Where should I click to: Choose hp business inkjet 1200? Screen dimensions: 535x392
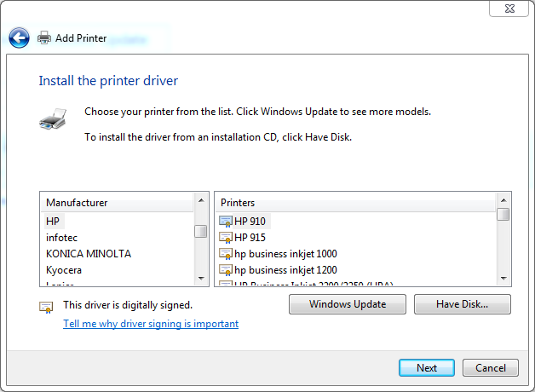(285, 270)
